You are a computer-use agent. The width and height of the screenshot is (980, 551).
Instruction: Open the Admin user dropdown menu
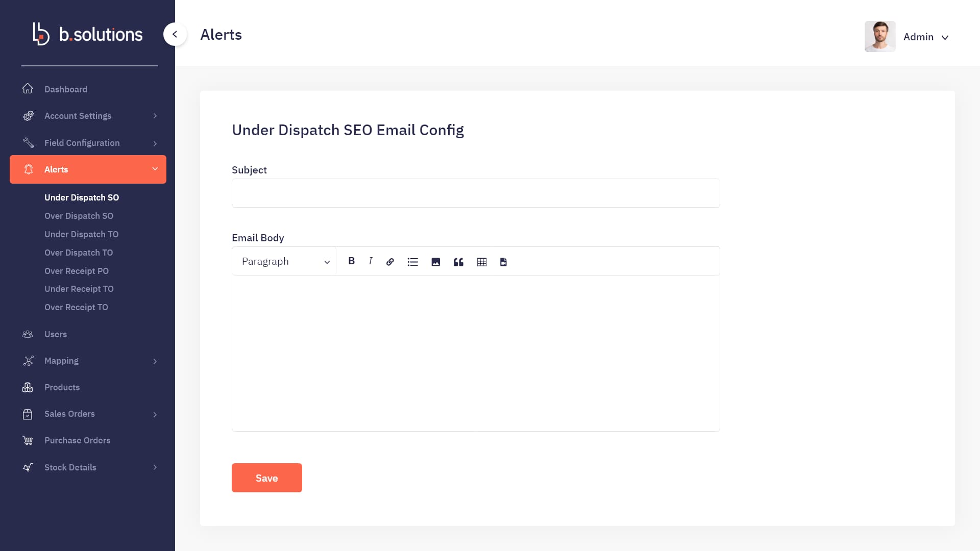coord(908,37)
